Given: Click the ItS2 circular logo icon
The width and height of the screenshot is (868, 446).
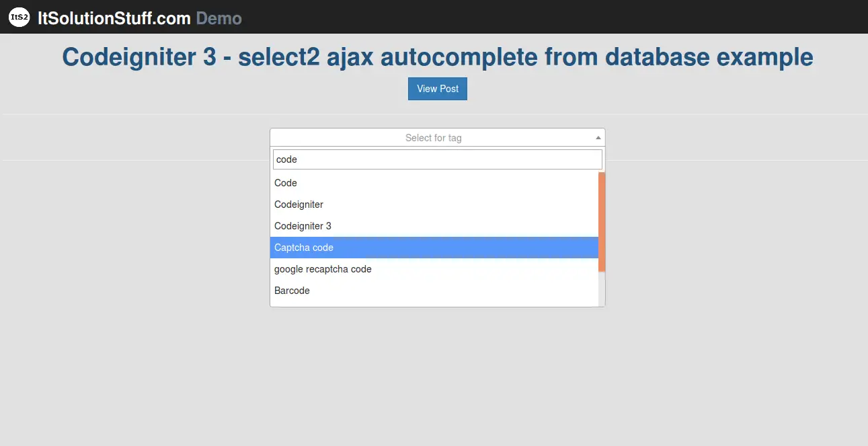Looking at the screenshot, I should click(18, 17).
